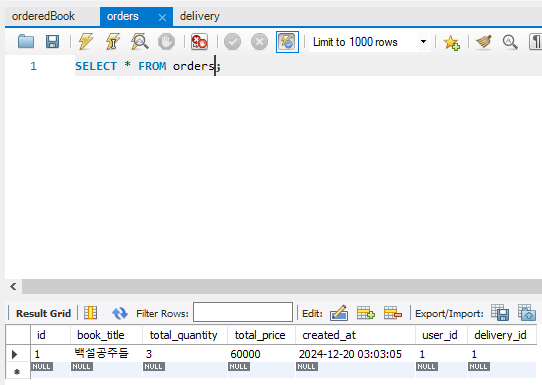Click the Result Grid label
Screen dimensions: 542x385
coord(44,313)
